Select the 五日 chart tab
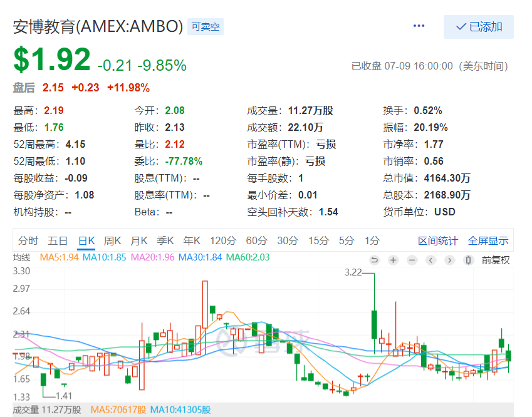Image resolution: width=532 pixels, height=417 pixels. point(58,240)
